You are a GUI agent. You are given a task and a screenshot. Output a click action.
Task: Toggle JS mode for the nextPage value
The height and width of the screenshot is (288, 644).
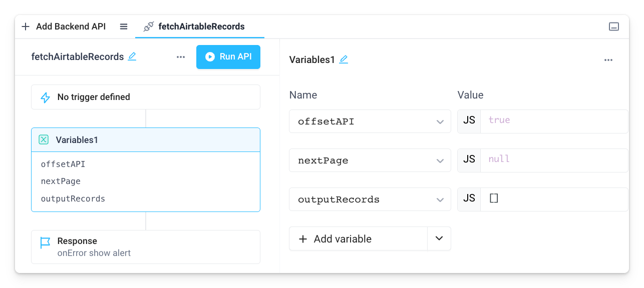469,160
